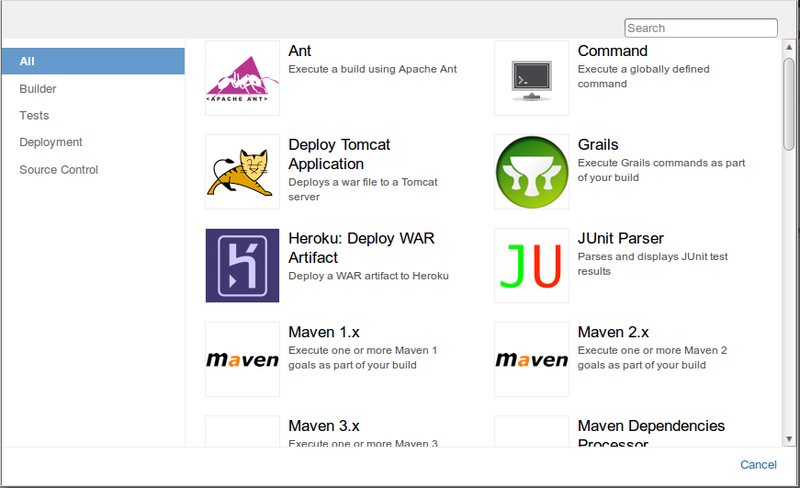Choose Maven Dependencies Processor title

tap(651, 433)
